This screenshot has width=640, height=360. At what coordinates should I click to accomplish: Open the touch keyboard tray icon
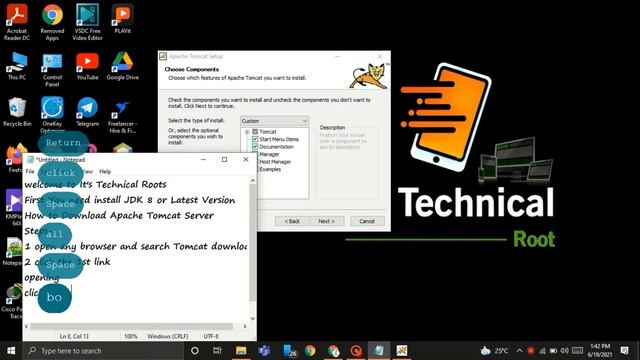(577, 351)
